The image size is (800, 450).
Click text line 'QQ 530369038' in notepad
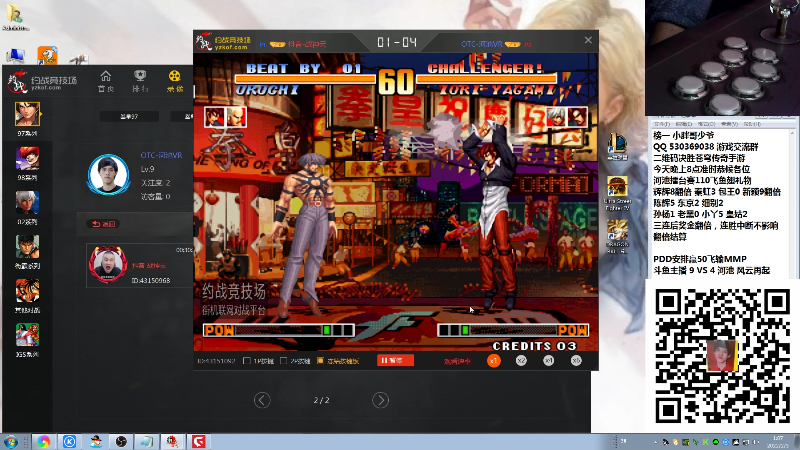point(706,147)
